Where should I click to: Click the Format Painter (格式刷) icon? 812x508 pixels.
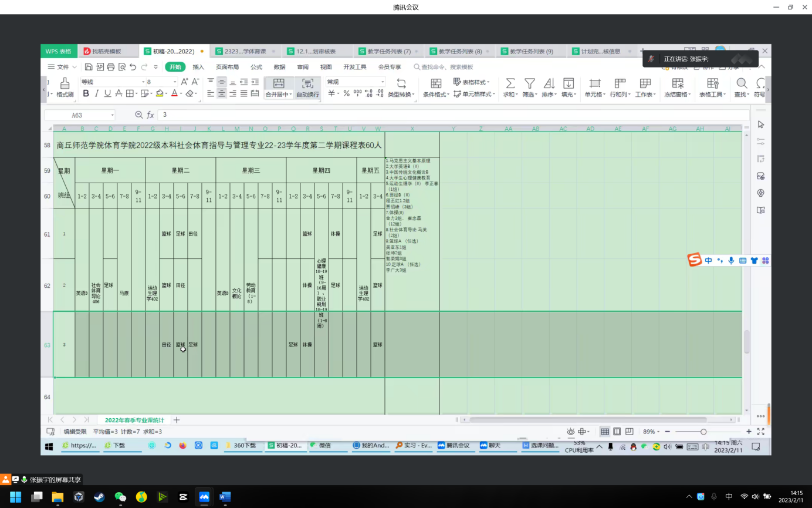coord(65,83)
